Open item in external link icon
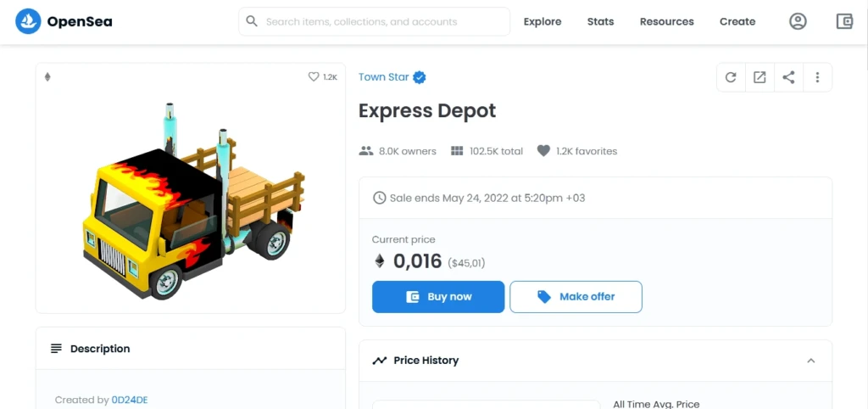868x409 pixels. tap(759, 77)
